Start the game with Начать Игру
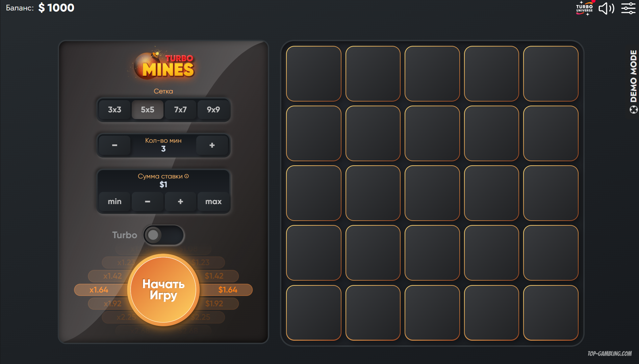Screen dimensions: 639x364 (x=163, y=290)
